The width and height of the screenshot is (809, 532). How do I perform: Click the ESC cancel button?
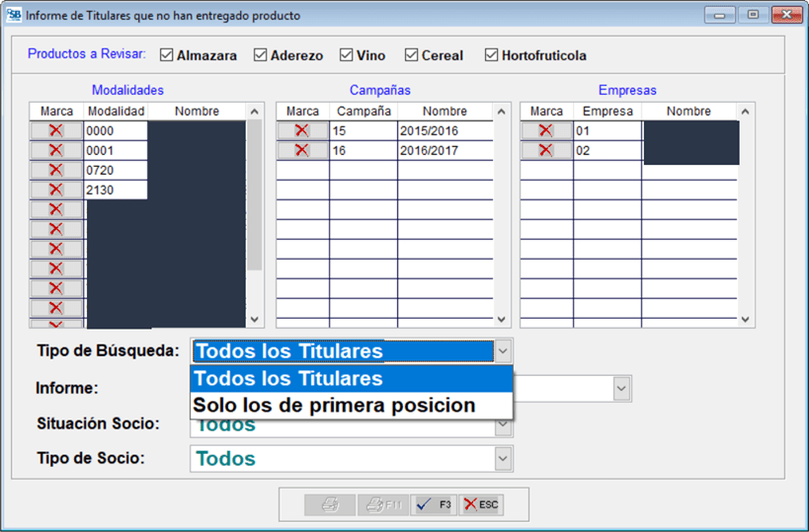click(481, 504)
